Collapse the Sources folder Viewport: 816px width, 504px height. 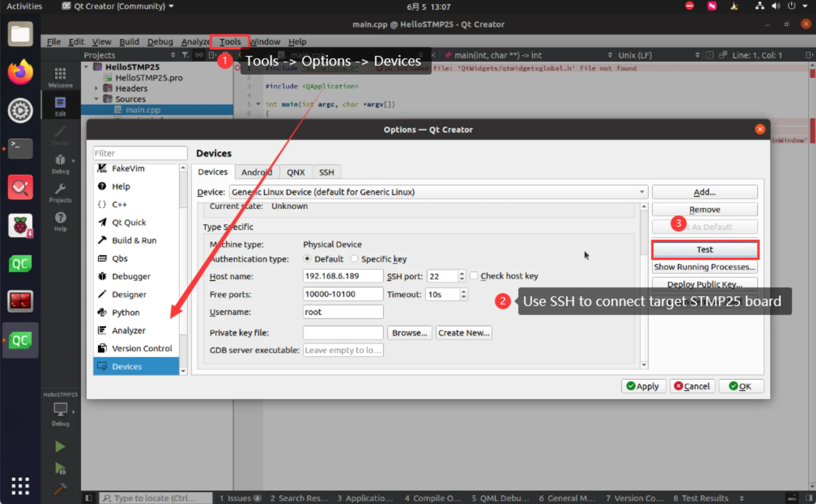click(96, 99)
